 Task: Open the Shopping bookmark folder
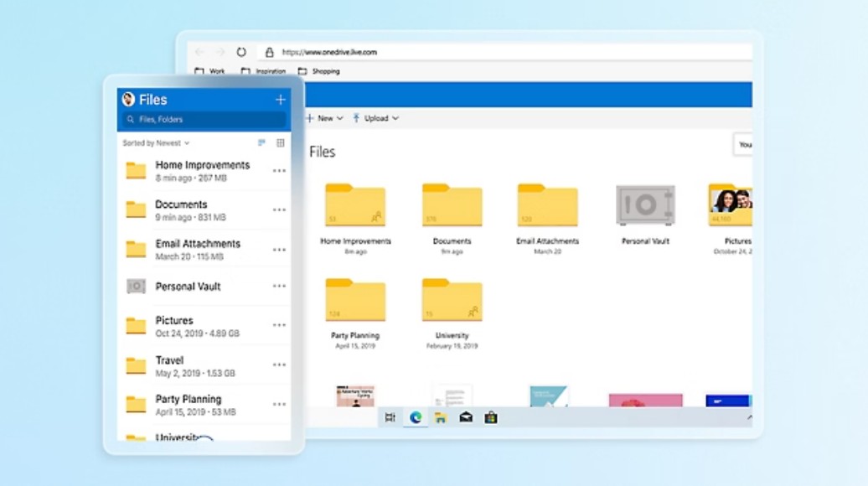coord(319,71)
